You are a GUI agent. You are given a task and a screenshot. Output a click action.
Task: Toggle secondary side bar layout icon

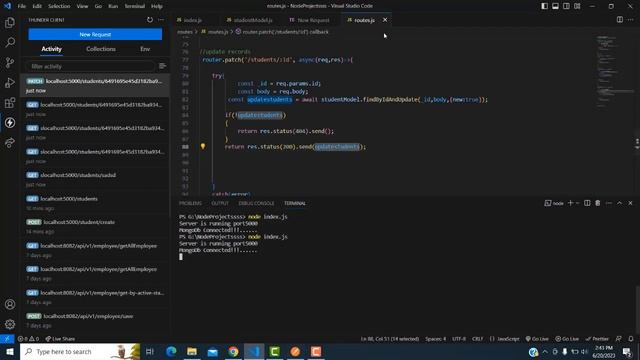(x=567, y=6)
